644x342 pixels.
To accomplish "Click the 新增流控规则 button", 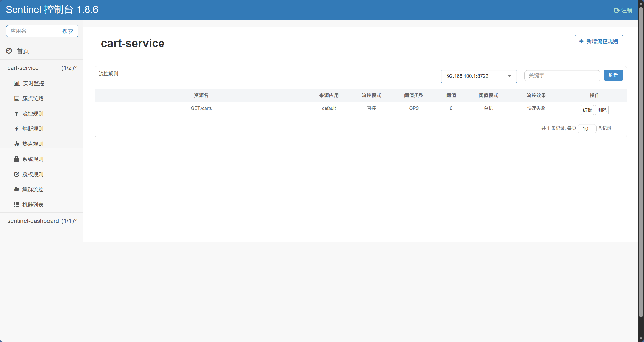I will (x=598, y=41).
